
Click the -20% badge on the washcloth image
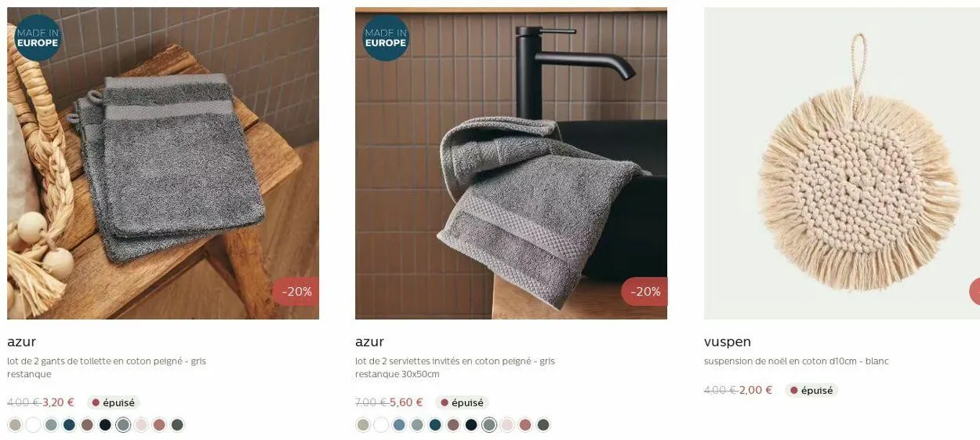pyautogui.click(x=296, y=292)
